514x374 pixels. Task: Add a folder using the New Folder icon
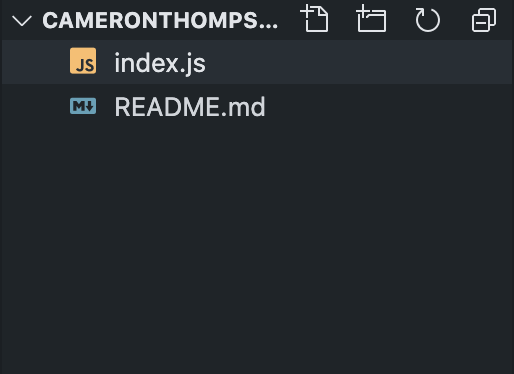point(371,19)
